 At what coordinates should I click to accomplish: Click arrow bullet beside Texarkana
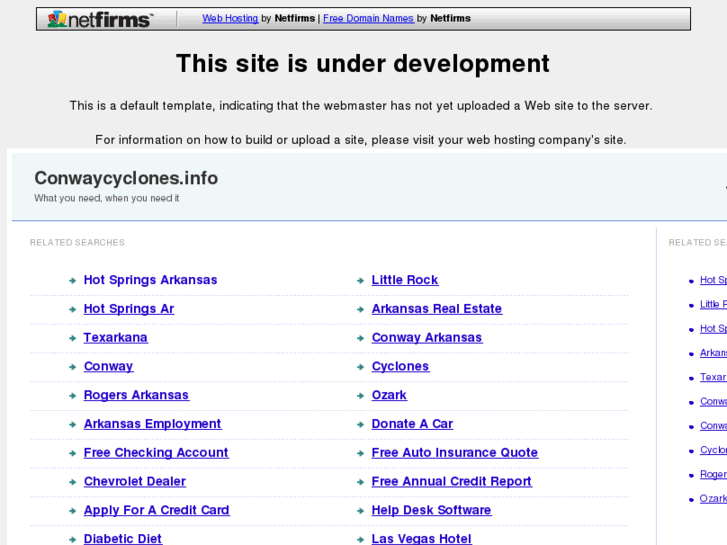click(72, 338)
